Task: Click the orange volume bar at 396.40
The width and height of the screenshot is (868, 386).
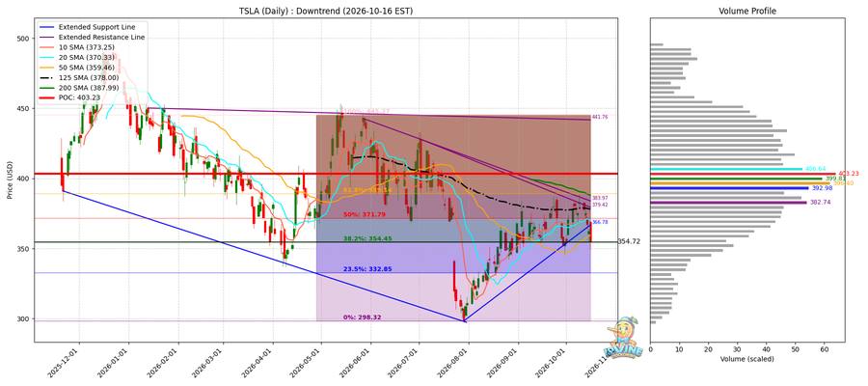Action: pos(740,182)
